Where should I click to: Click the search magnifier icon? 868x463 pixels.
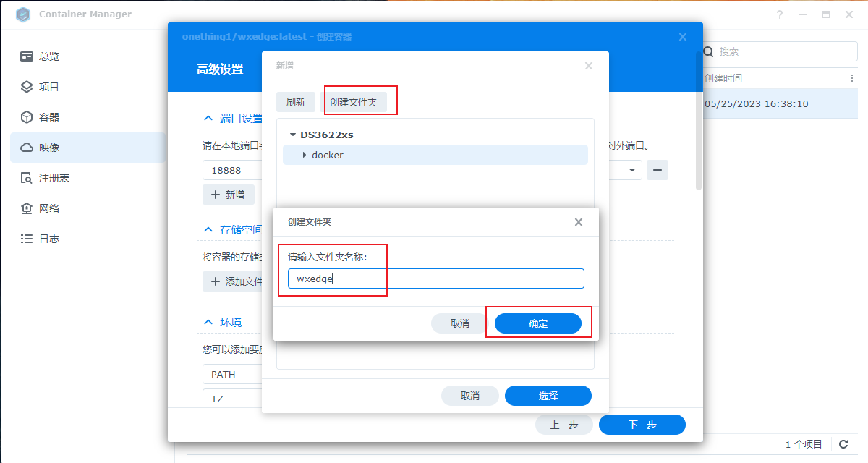point(708,51)
